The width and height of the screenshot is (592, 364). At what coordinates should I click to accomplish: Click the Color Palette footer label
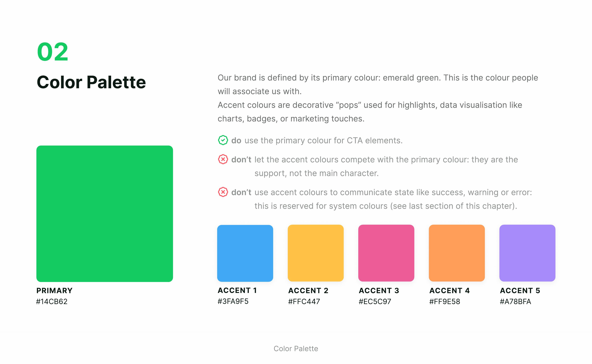tap(296, 349)
